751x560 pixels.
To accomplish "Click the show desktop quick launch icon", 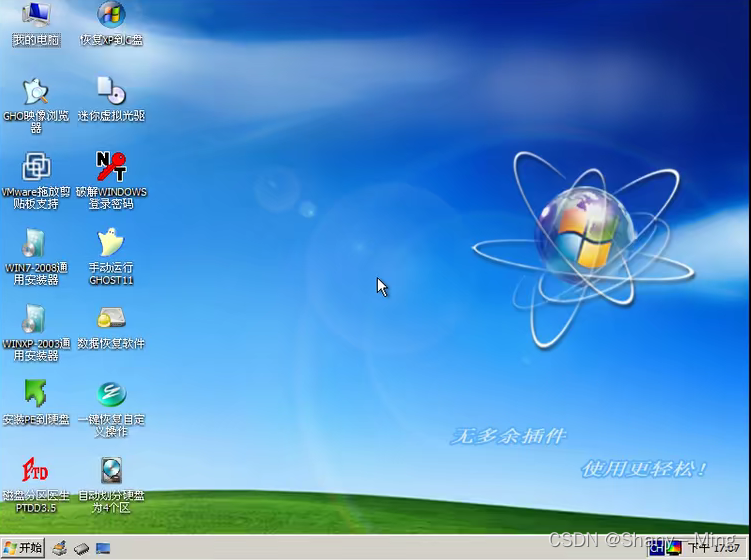I will 103,548.
